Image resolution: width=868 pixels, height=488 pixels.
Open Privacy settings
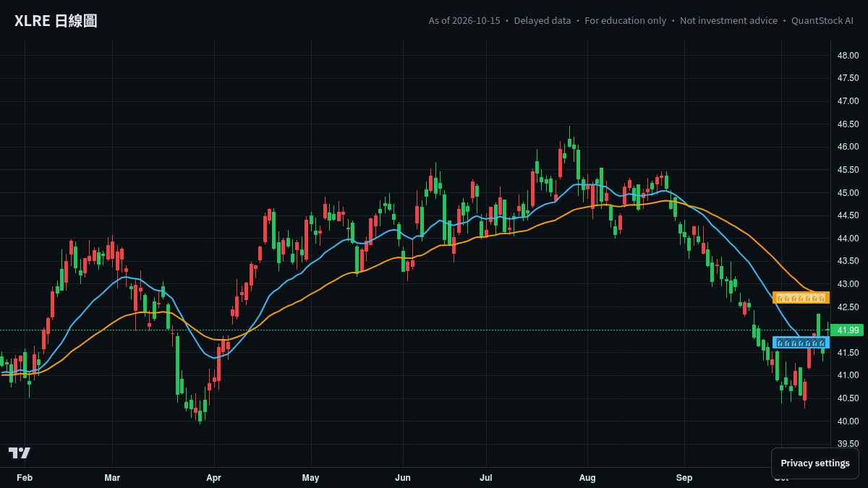pyautogui.click(x=815, y=463)
